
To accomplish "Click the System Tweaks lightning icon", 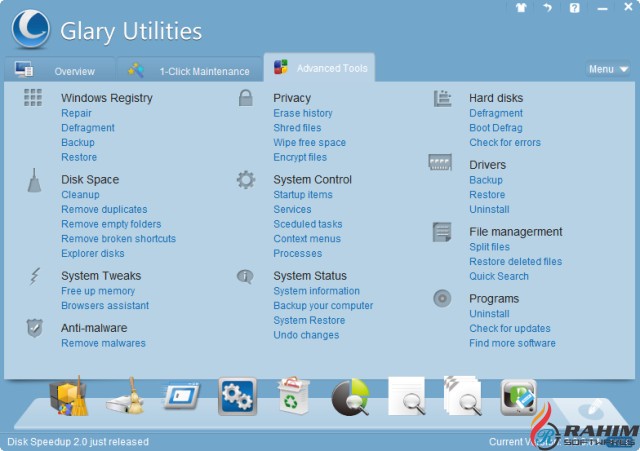I will 35,276.
